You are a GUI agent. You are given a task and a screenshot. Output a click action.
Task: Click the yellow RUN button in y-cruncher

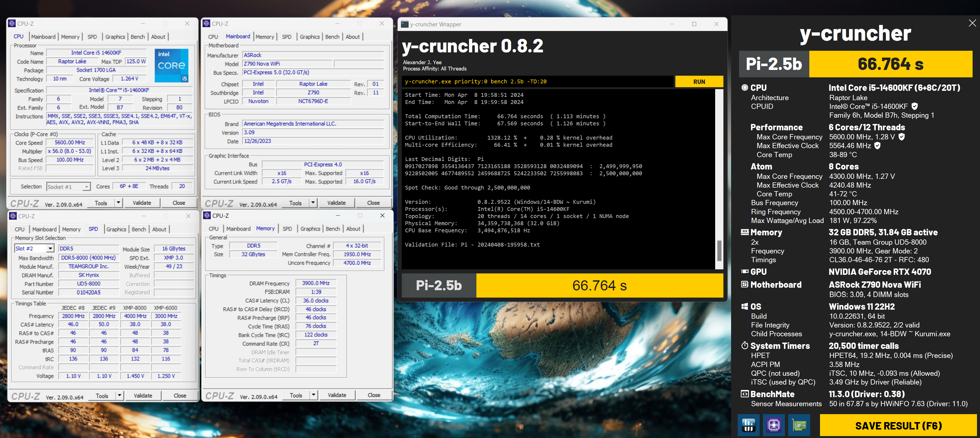pos(699,82)
